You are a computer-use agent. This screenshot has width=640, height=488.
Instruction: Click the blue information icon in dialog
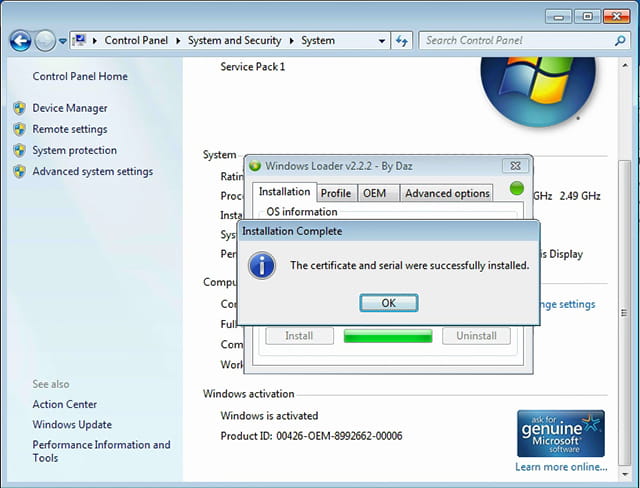pos(262,266)
